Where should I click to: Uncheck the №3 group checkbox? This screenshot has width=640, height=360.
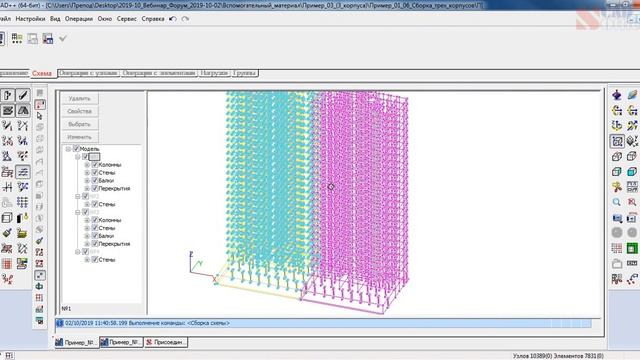click(x=85, y=212)
